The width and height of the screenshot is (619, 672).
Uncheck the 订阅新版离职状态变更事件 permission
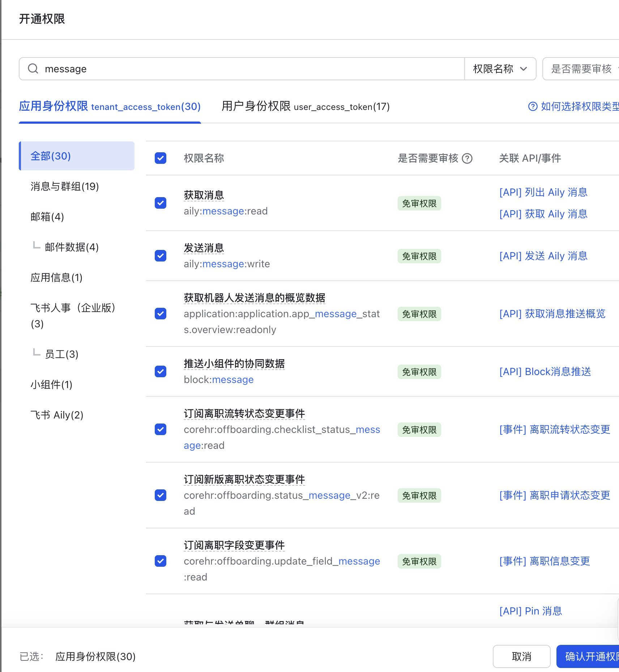pyautogui.click(x=160, y=496)
